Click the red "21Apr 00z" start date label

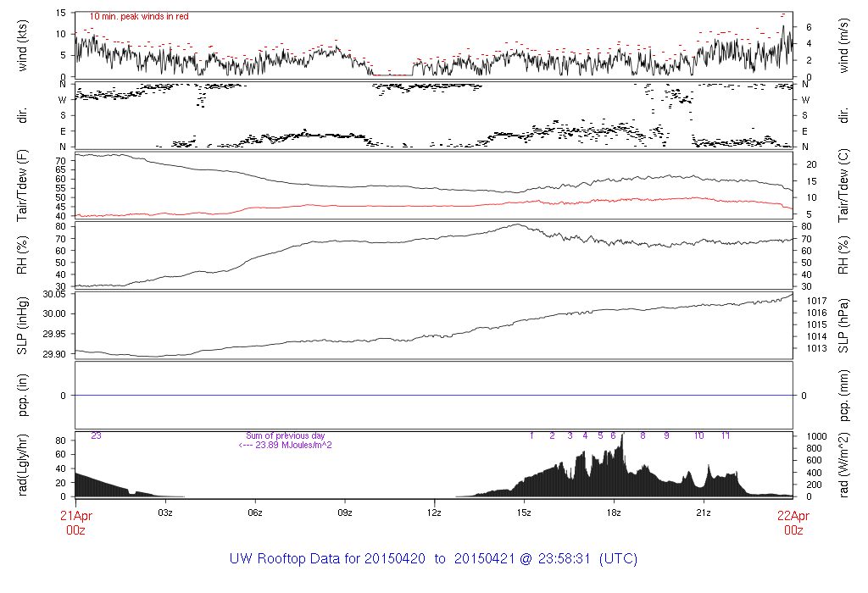[x=75, y=521]
